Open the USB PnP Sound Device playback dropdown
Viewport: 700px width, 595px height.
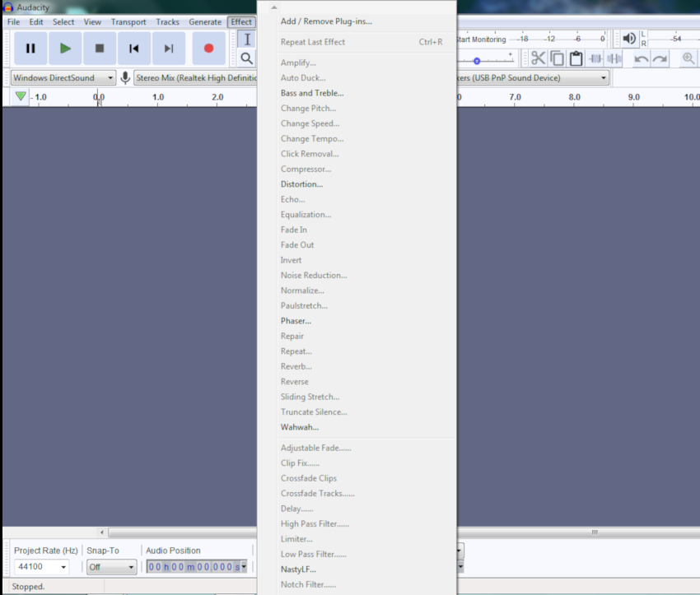533,77
